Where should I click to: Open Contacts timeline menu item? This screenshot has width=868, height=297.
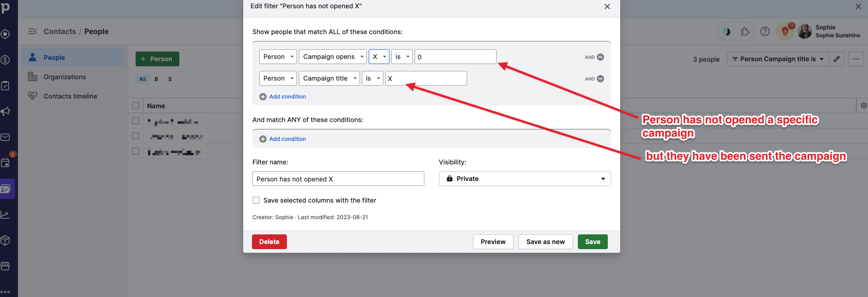[x=70, y=96]
